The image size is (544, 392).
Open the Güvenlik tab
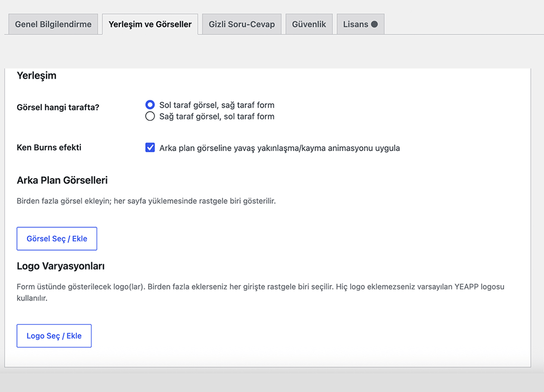[x=309, y=24]
